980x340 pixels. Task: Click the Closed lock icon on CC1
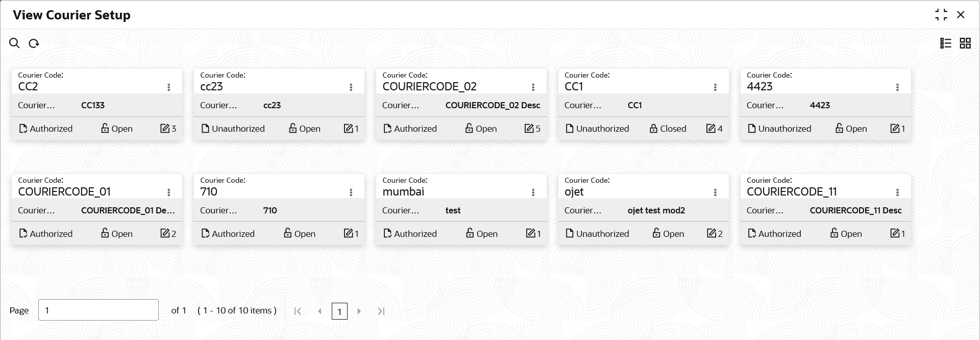pyautogui.click(x=653, y=129)
